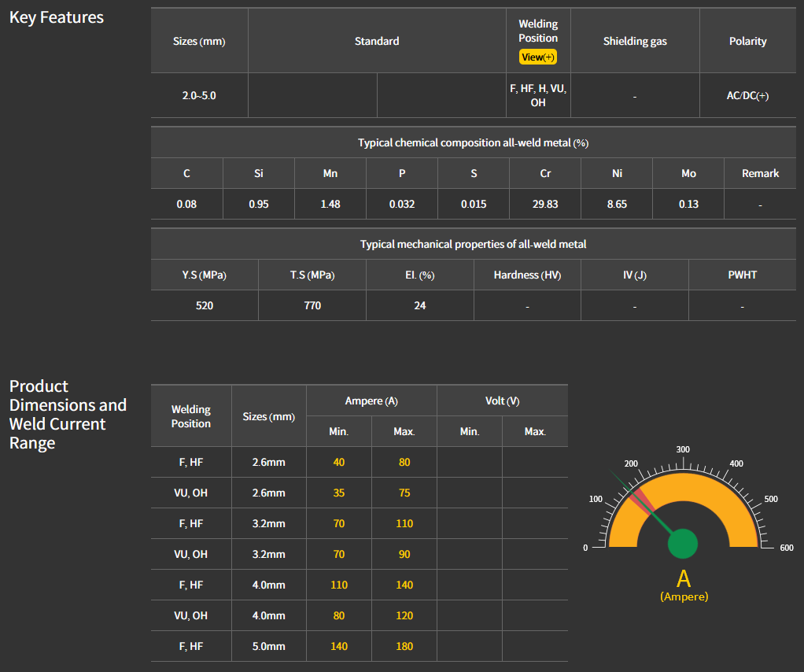This screenshot has width=804, height=672.
Task: Click the 2.0~5.0 sizes value cell
Action: (199, 96)
